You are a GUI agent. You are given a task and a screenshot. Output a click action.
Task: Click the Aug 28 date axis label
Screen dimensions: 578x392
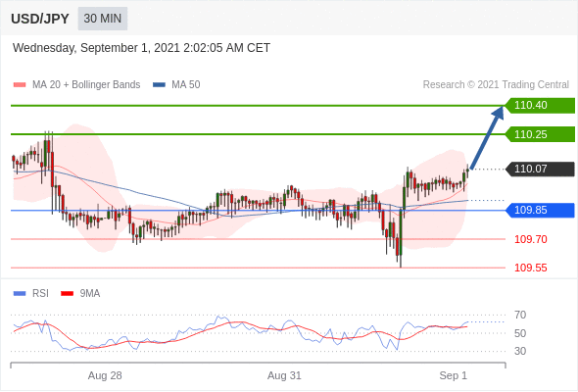coord(105,375)
